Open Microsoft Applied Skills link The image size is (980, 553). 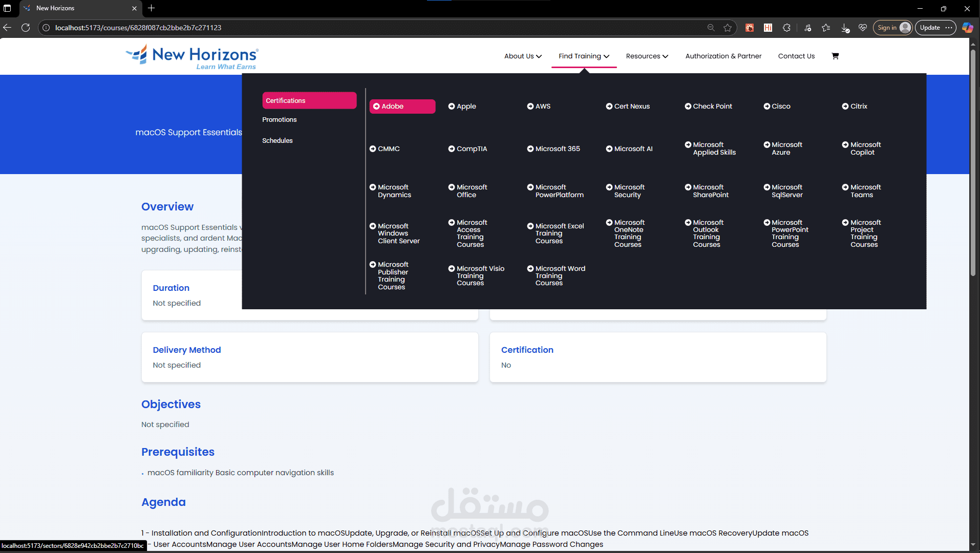point(710,148)
